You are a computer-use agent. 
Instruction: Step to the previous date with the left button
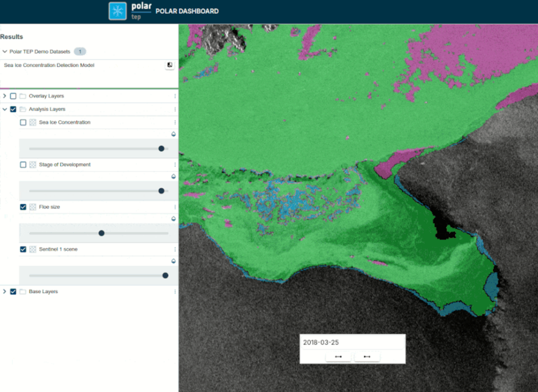338,357
